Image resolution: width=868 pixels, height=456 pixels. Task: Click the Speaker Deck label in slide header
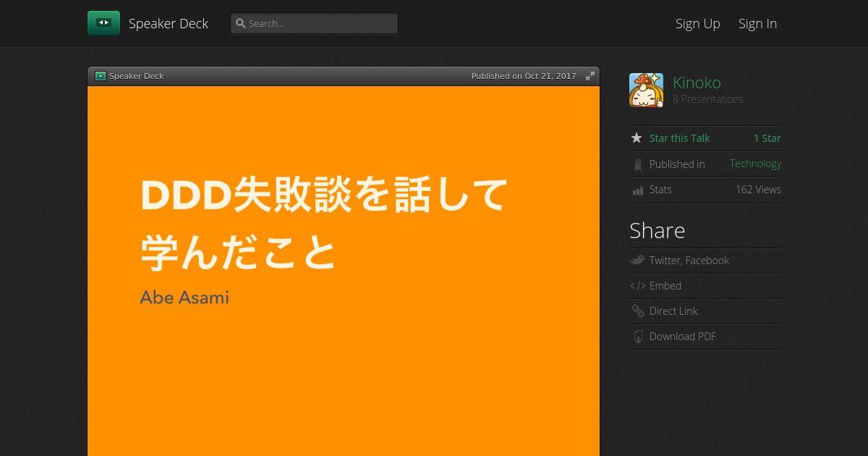tap(137, 76)
